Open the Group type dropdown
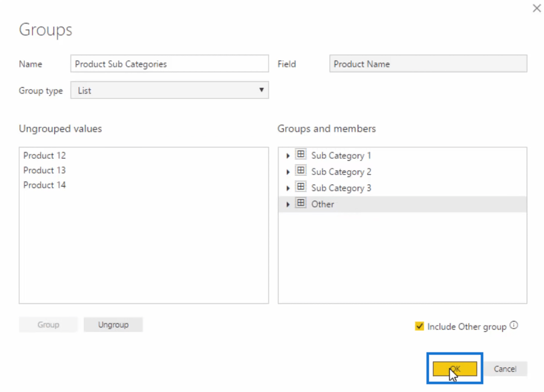The image size is (544, 392). pos(169,90)
